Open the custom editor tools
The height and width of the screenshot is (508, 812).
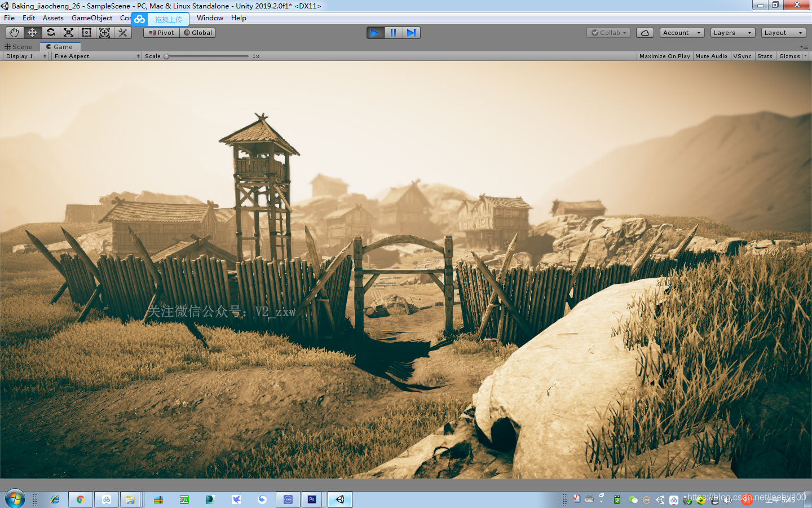click(122, 33)
